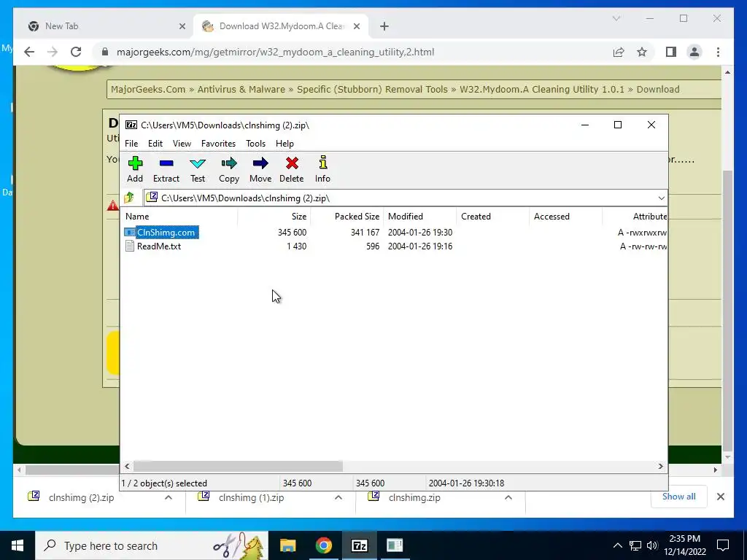This screenshot has width=747, height=560.
Task: Open volume control in system tray
Action: [652, 545]
